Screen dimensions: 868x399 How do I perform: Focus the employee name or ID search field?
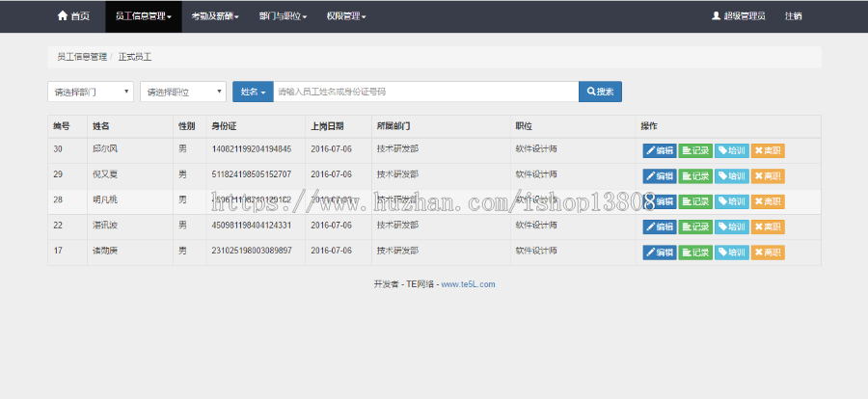tap(425, 92)
